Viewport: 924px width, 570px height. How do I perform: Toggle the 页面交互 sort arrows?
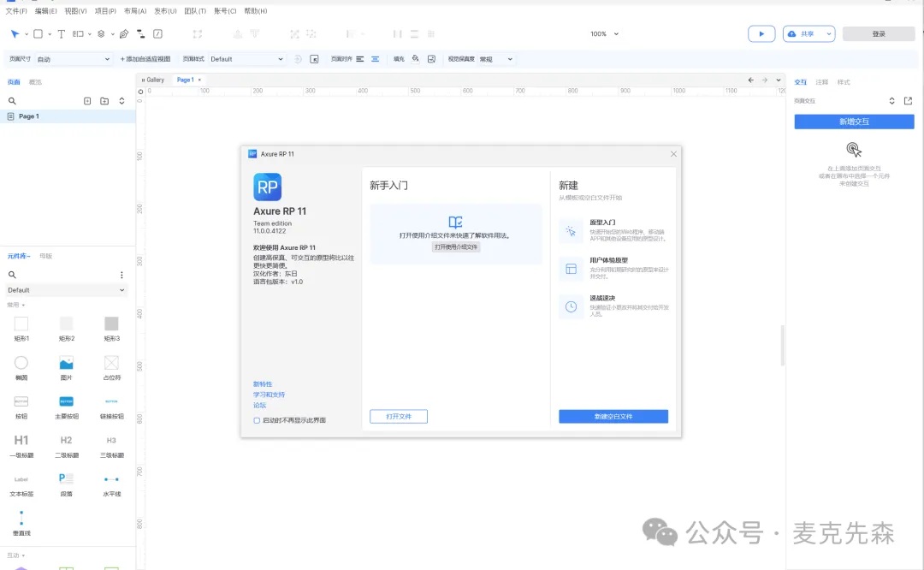click(892, 101)
